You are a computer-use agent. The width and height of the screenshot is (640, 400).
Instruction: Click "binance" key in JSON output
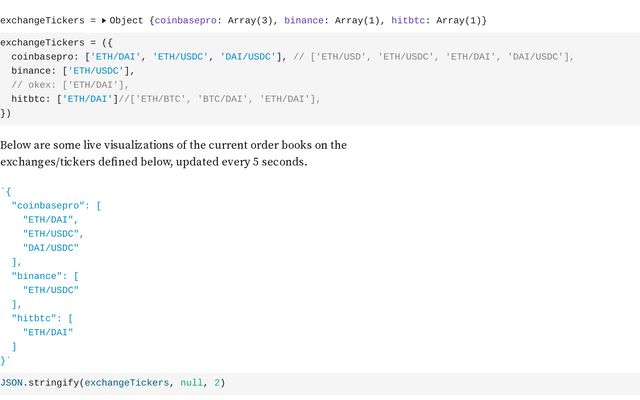tap(39, 276)
